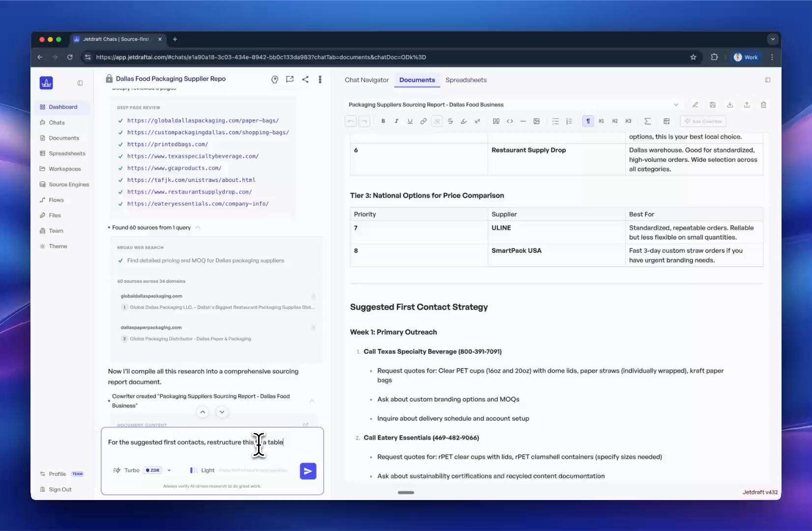Toggle the paragraph marks formatting button

tap(588, 121)
